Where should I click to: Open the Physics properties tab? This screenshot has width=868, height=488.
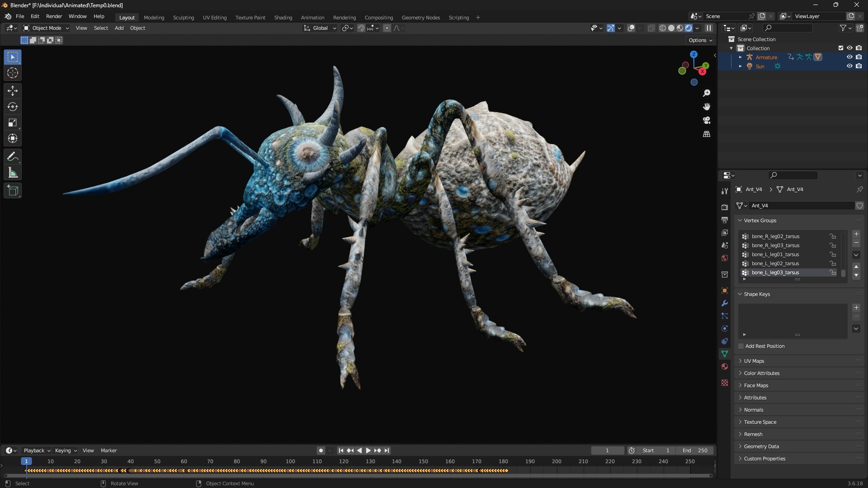click(x=725, y=328)
